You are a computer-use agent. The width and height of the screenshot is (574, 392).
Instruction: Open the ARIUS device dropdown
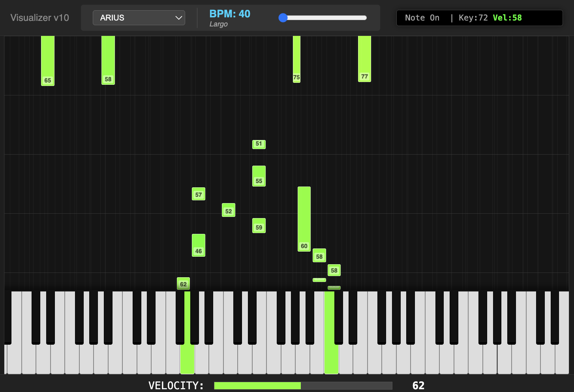(x=139, y=18)
